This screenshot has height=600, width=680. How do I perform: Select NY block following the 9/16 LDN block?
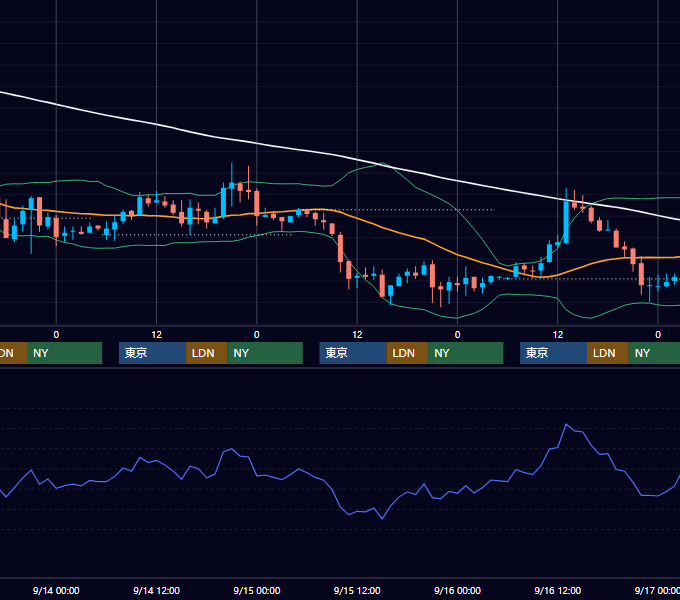(654, 353)
